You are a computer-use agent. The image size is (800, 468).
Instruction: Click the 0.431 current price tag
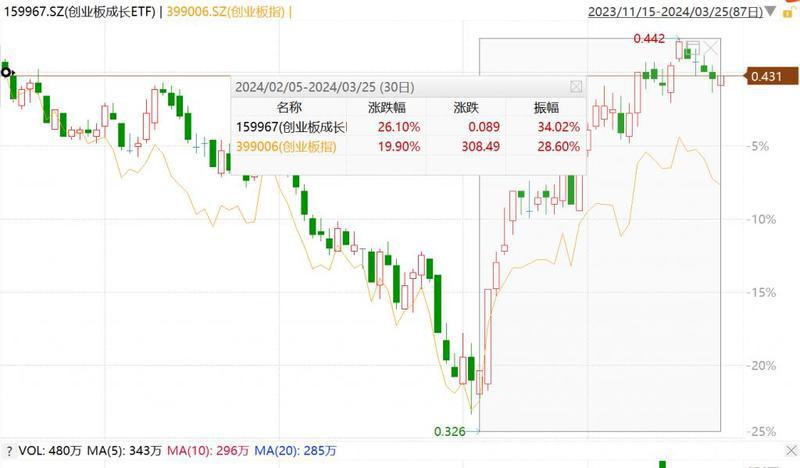[x=765, y=76]
